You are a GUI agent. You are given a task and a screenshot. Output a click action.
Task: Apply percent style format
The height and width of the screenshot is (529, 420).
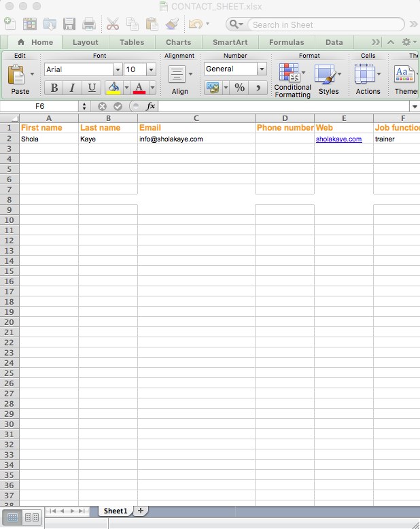(240, 88)
